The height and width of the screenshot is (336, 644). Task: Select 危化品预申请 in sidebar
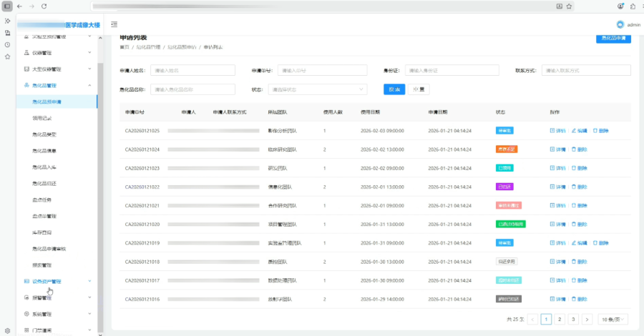(57, 102)
